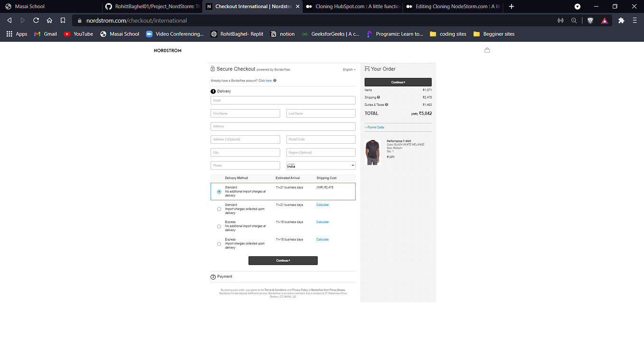
Task: Click the Email input field
Action: pyautogui.click(x=283, y=100)
